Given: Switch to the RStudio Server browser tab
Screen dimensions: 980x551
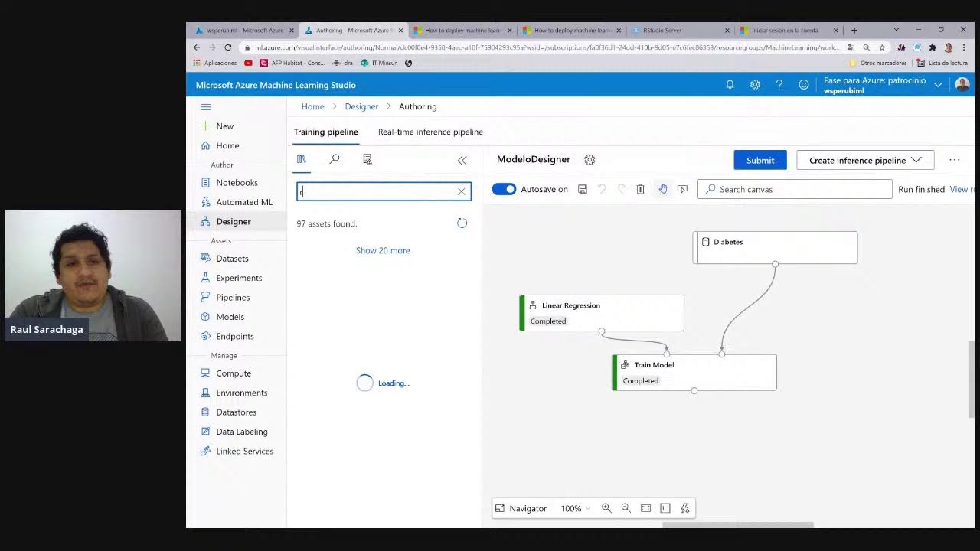Looking at the screenshot, I should click(680, 31).
